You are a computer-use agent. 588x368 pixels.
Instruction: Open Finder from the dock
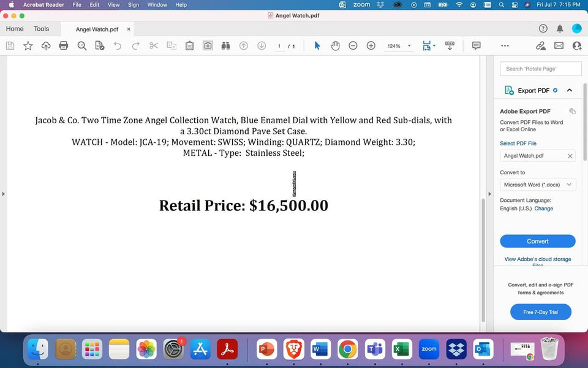point(38,349)
